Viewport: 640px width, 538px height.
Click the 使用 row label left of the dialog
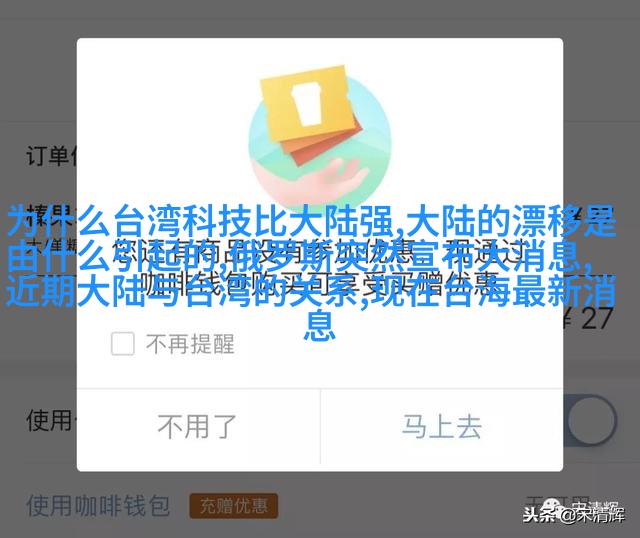click(50, 420)
